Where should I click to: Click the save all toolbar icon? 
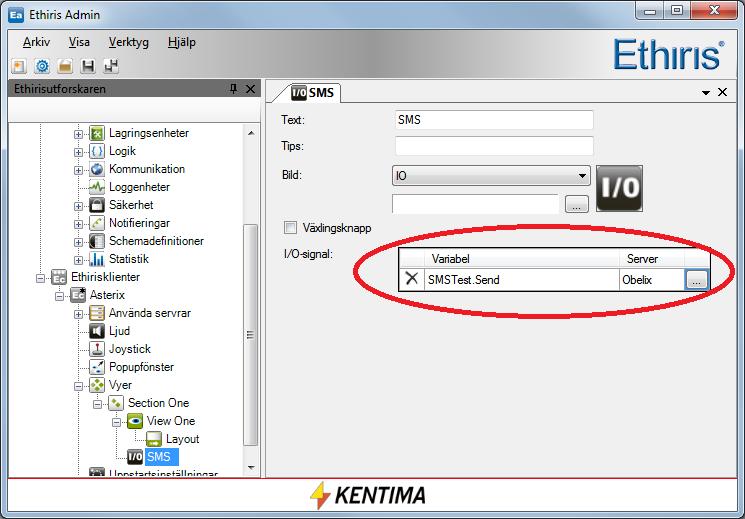pyautogui.click(x=111, y=66)
